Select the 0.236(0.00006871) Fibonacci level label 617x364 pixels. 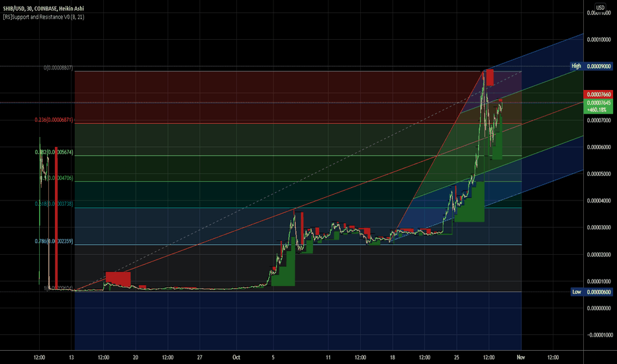tap(54, 120)
